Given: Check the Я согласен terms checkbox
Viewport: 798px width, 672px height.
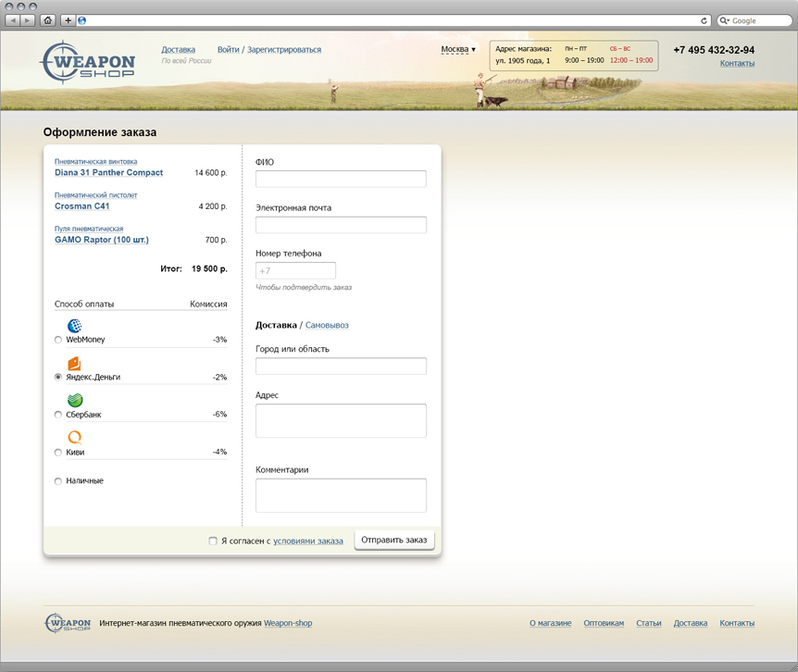Looking at the screenshot, I should (213, 541).
